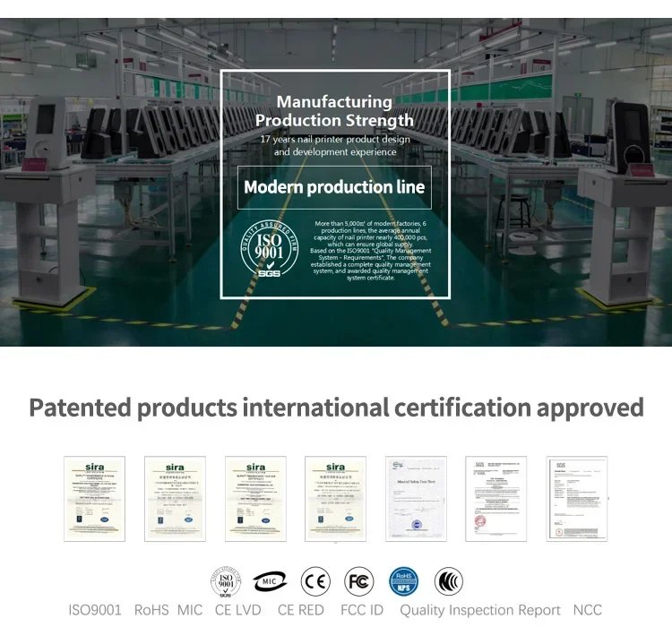Click 'Quality Inspection Report' label text
The image size is (672, 627).
(480, 610)
